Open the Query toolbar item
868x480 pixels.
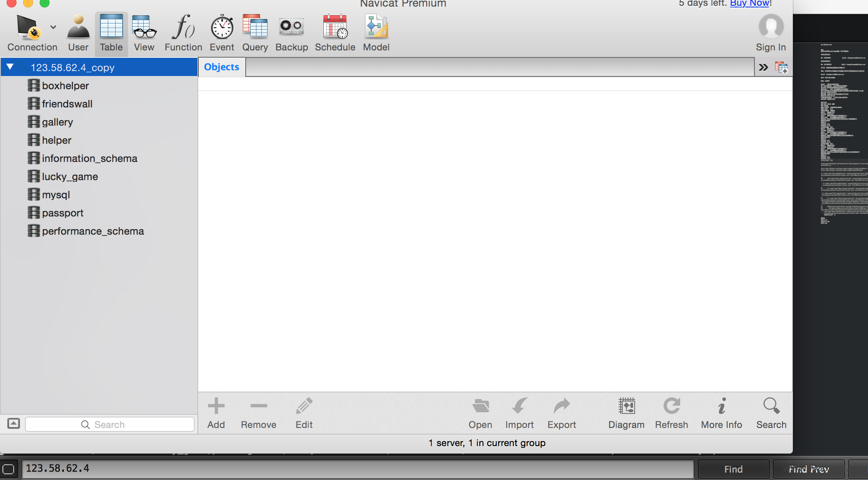click(255, 33)
